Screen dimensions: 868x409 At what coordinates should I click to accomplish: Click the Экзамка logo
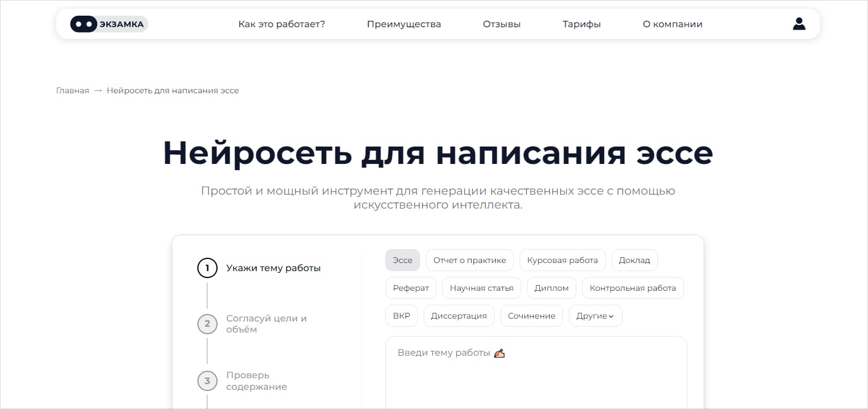click(x=108, y=24)
